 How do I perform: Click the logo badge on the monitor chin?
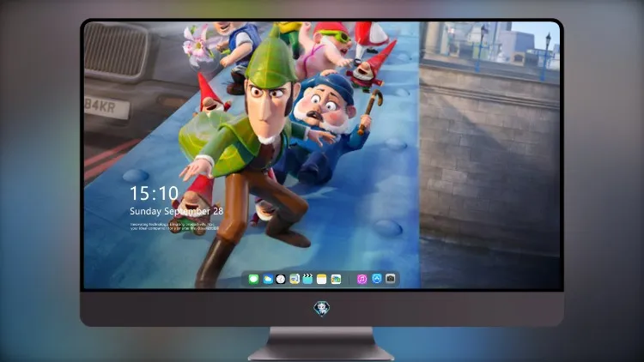click(322, 309)
